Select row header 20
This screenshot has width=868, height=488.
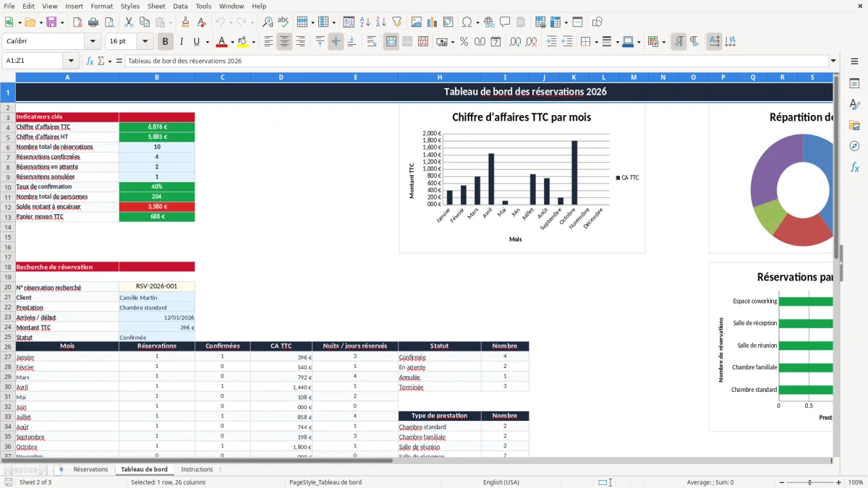pos(7,287)
